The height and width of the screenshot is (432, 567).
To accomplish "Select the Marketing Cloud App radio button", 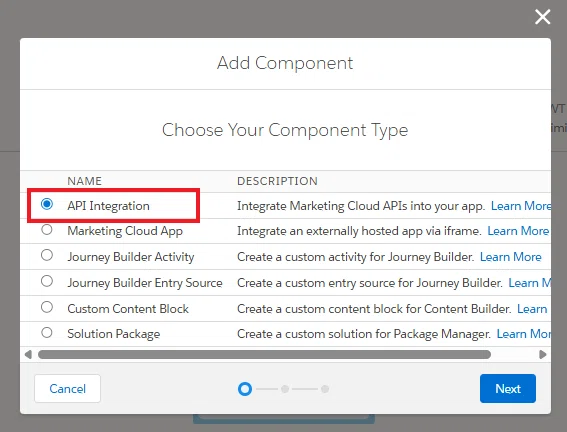I will 47,230.
